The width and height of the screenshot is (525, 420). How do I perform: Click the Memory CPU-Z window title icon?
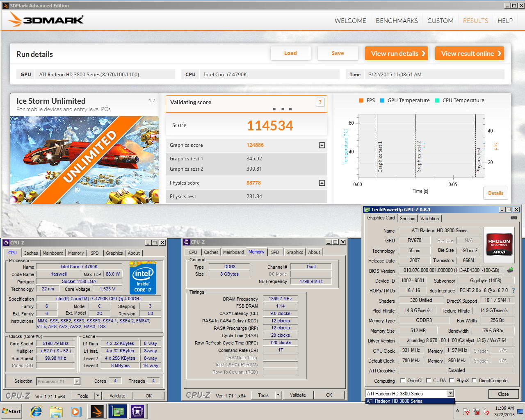(x=187, y=242)
